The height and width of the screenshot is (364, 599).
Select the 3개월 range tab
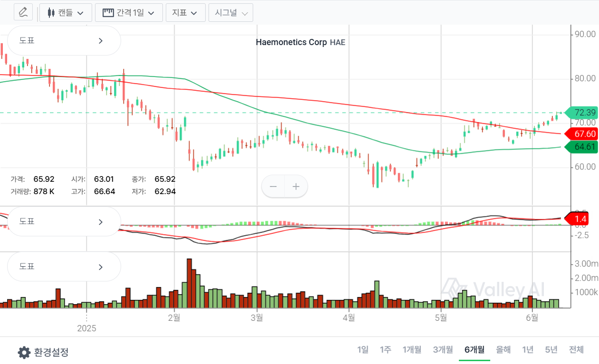(x=443, y=350)
